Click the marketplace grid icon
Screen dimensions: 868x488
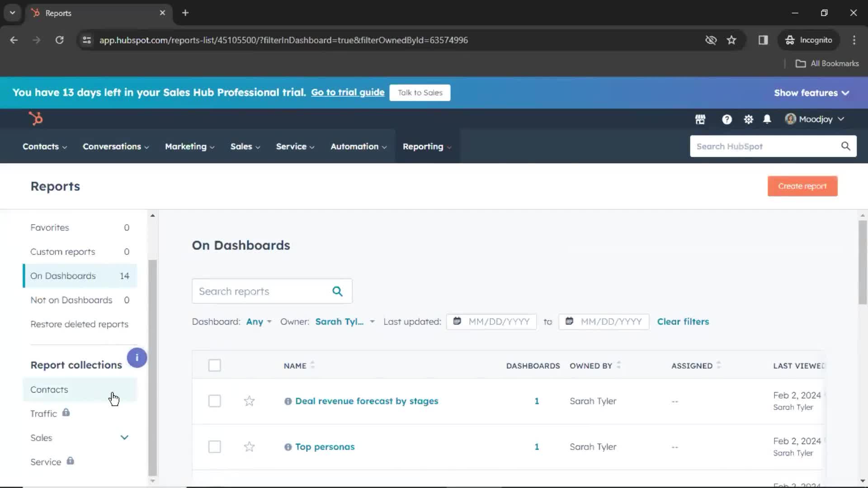[x=700, y=118]
